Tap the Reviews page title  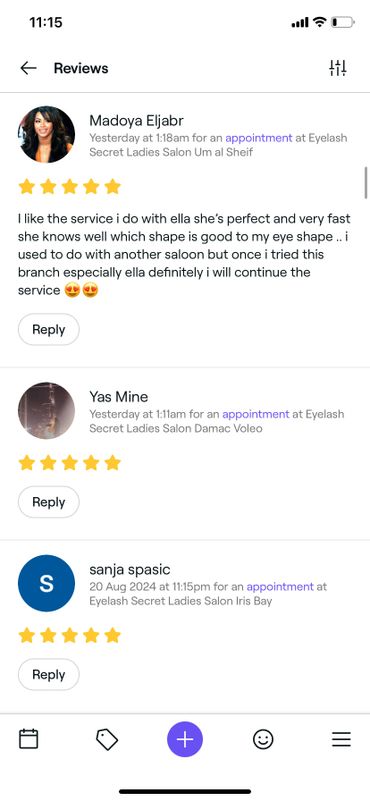click(x=81, y=68)
